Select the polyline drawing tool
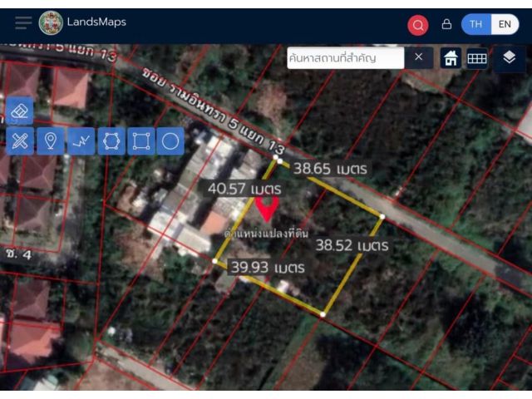The image size is (532, 399). (x=81, y=140)
